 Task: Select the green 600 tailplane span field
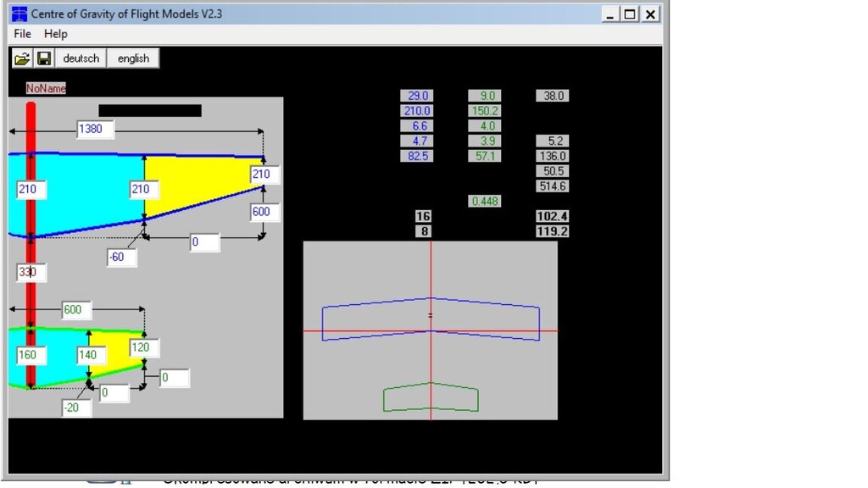(x=76, y=310)
